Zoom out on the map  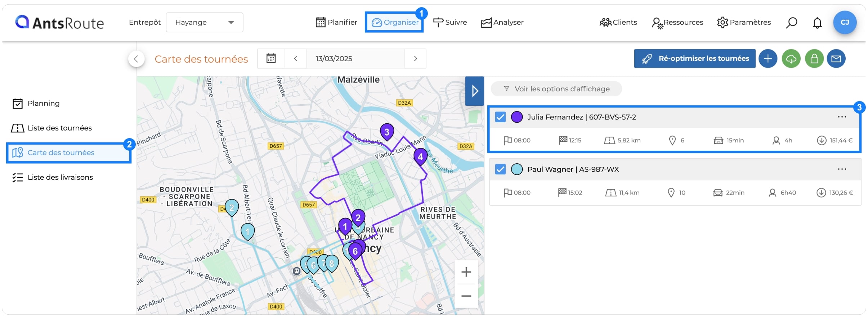click(x=466, y=296)
